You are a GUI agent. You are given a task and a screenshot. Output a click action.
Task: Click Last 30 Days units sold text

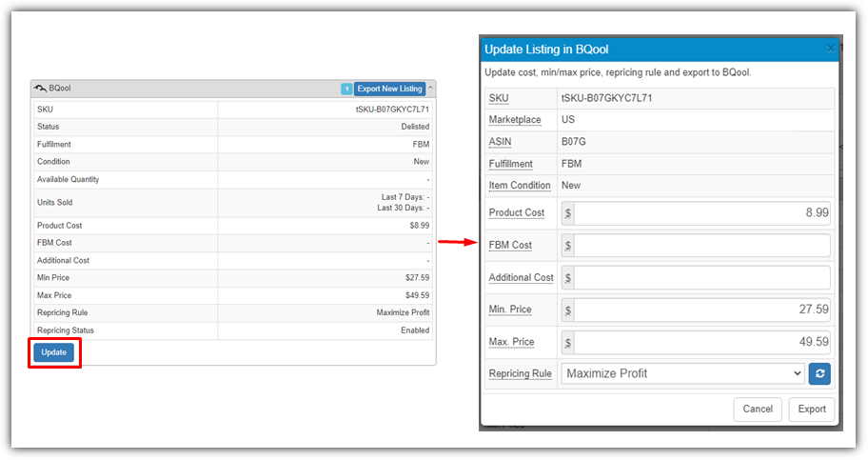404,208
